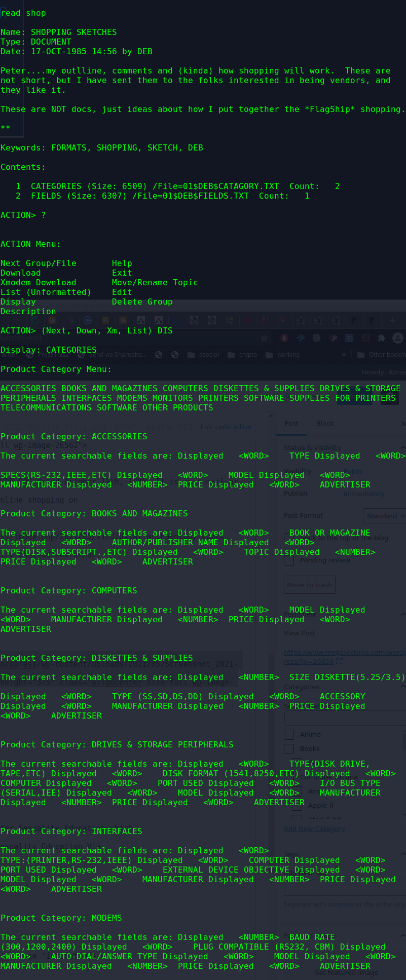
Task: Show hidden bookmarks overflow chevron
Action: click(x=344, y=355)
